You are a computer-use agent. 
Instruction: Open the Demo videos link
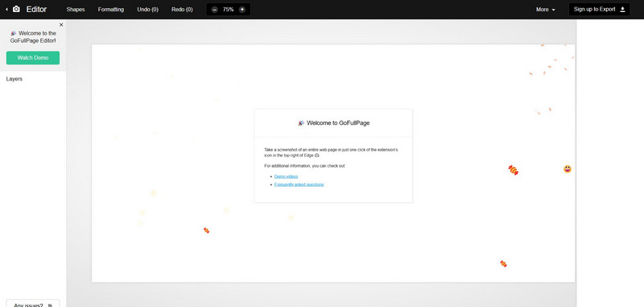coord(287,176)
